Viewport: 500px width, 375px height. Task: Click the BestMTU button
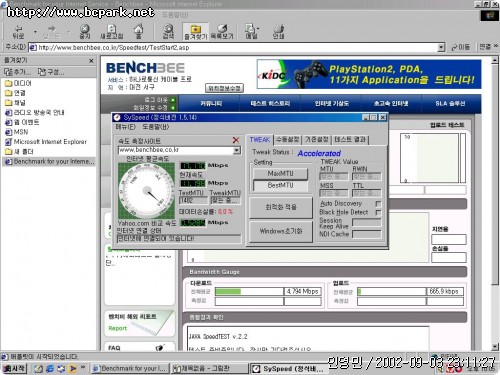pyautogui.click(x=280, y=186)
